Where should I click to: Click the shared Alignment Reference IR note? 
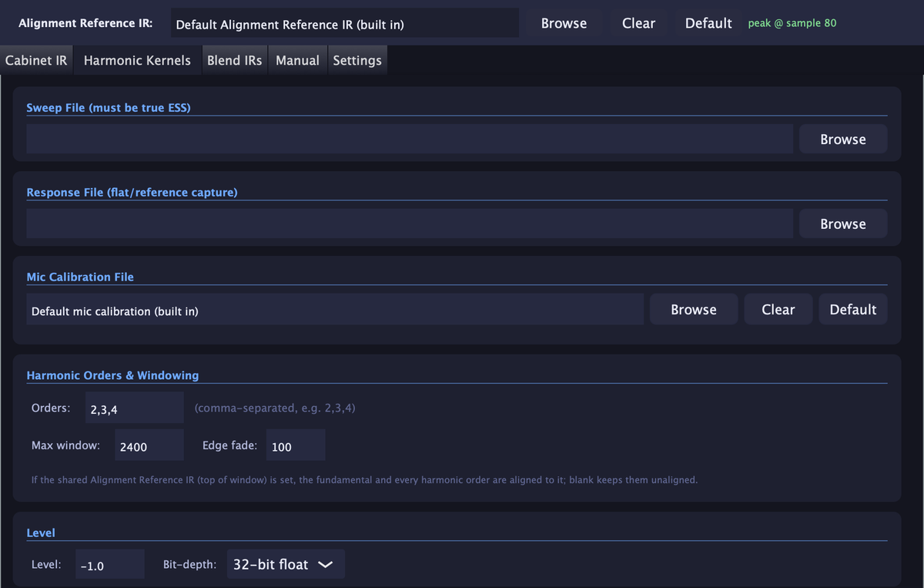364,480
